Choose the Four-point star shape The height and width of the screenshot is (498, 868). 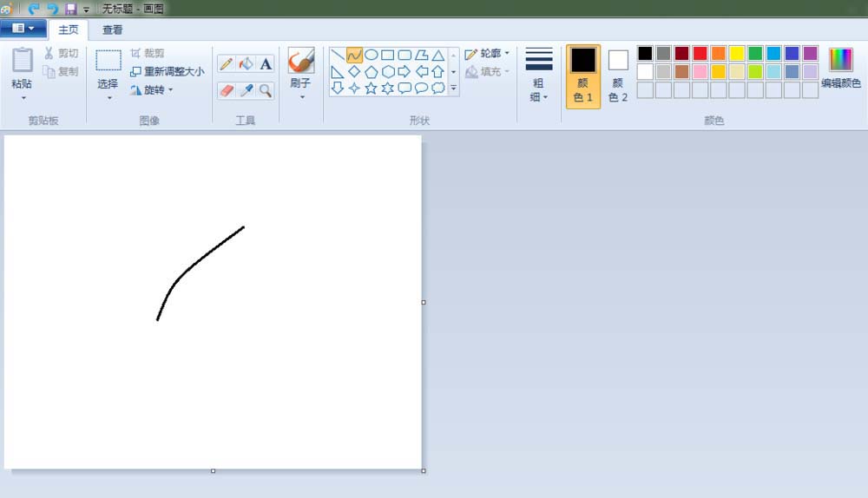point(354,88)
